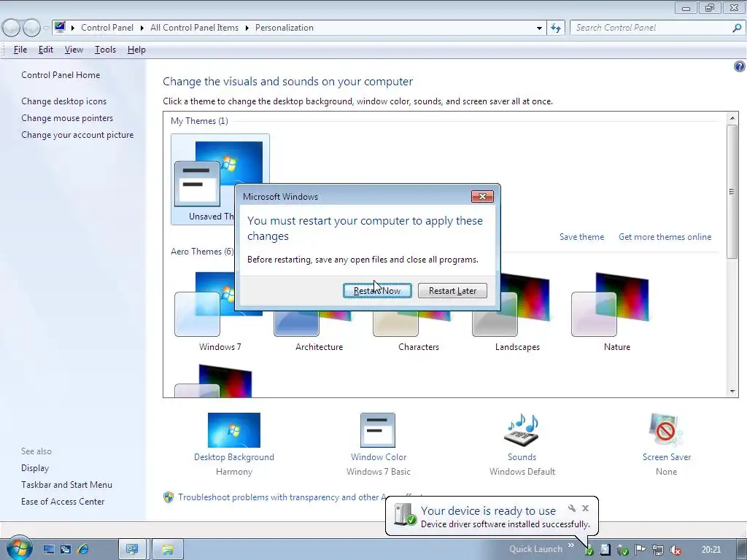Screen dimensions: 747x560
Task: Open the Start menu orb
Action: (x=19, y=548)
